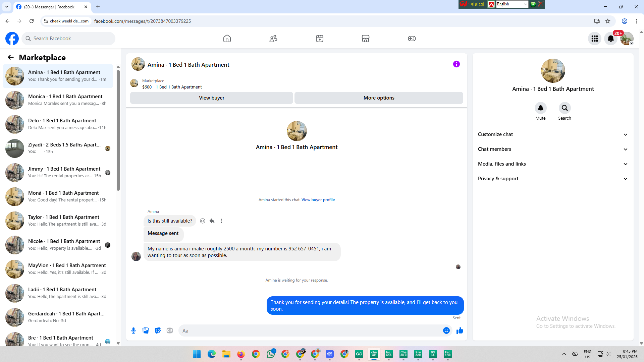Open Gerdardeah's 1 Bed 1 Bath chat
The image size is (644, 362).
[x=58, y=317]
